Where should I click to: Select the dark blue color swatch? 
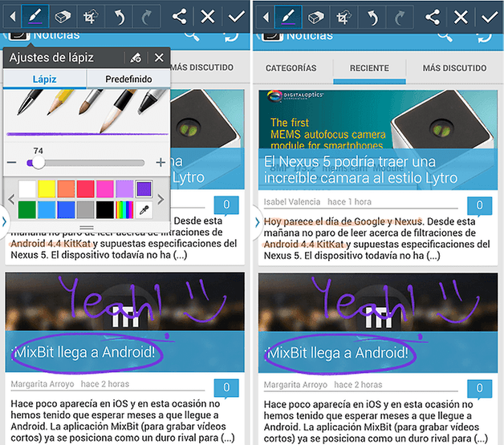[66, 210]
